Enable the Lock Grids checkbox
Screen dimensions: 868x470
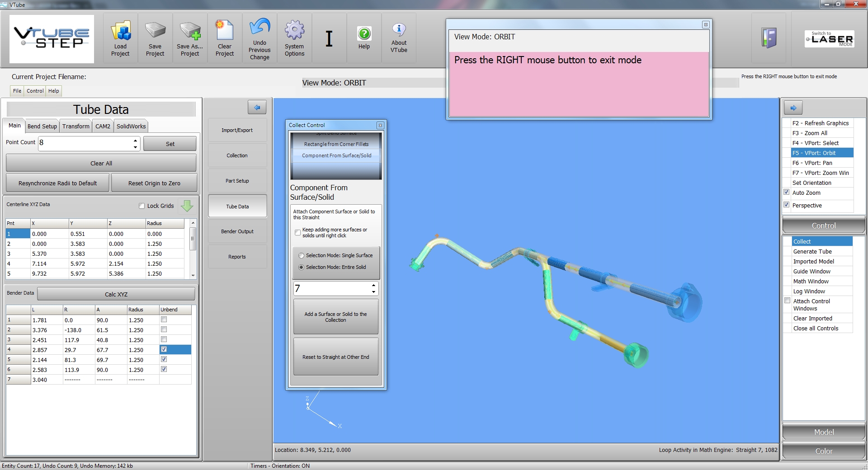142,206
